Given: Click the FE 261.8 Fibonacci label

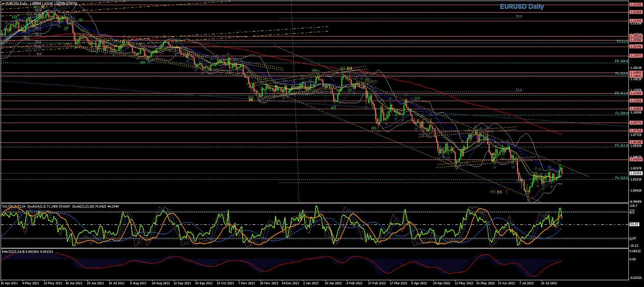Looking at the screenshot, I should click(x=621, y=146).
